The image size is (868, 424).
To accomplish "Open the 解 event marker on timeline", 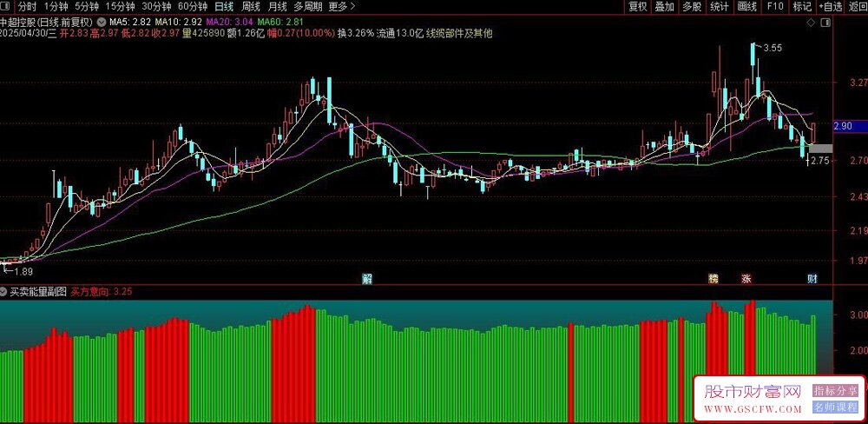I will point(367,279).
